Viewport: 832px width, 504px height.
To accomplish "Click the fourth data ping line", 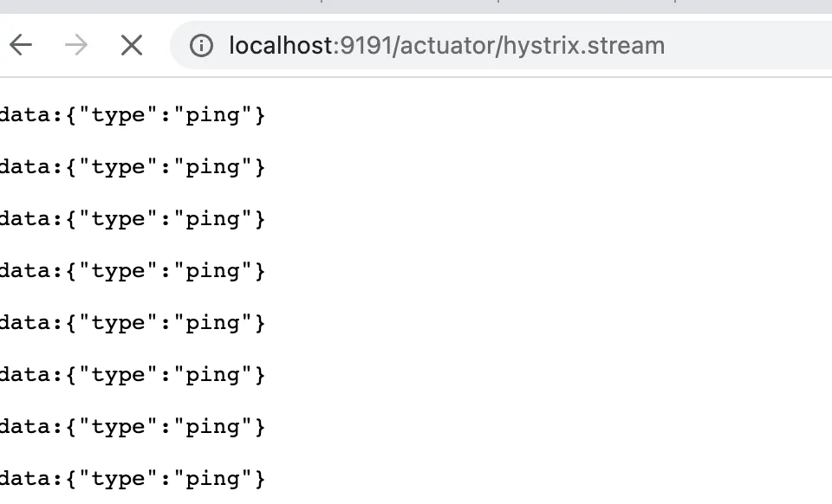I will click(x=132, y=271).
